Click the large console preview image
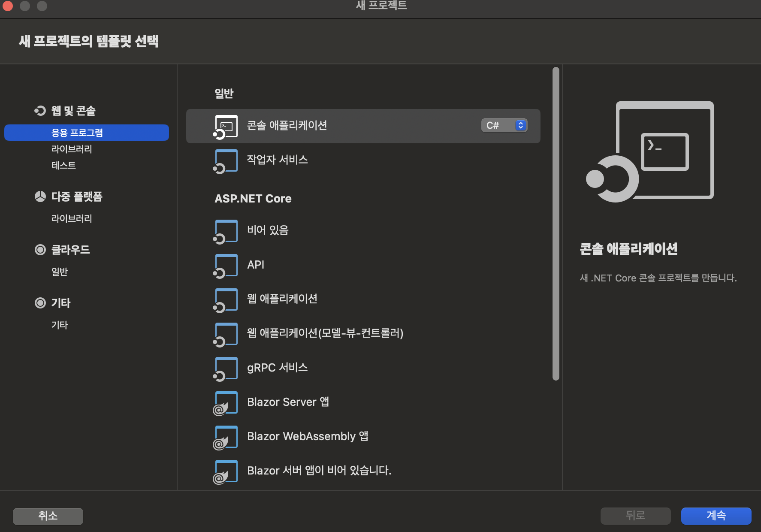Viewport: 761px width, 532px height. (x=649, y=152)
